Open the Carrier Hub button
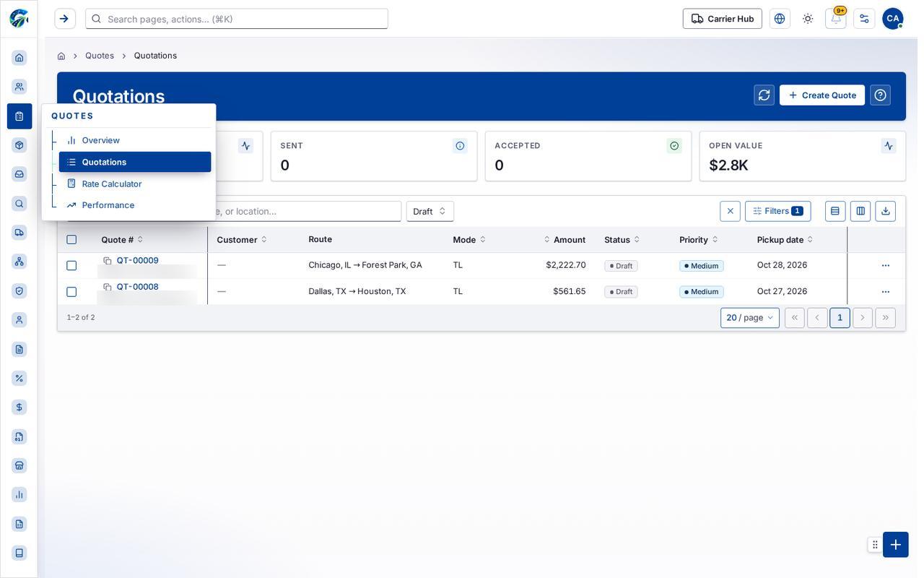924x578 pixels. coord(723,19)
